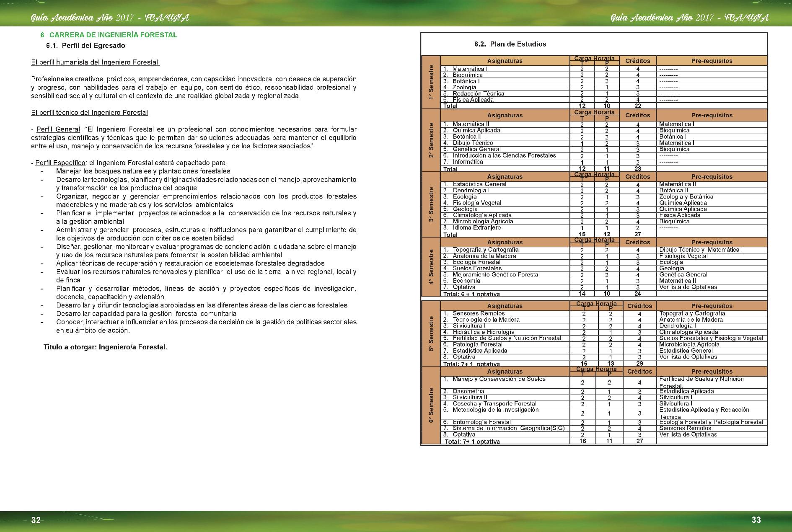This screenshot has width=792, height=532.
Task: Click the heading 'CARRERA DE INGENIERÍA FORESTAL'
Action: coord(113,35)
